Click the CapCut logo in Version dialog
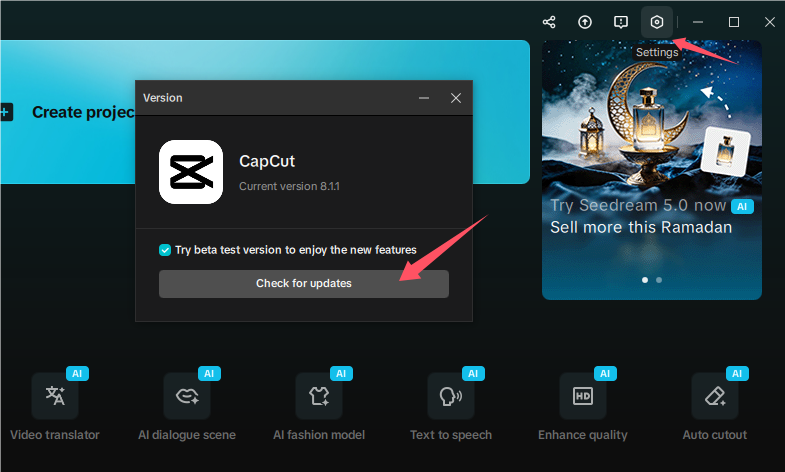The image size is (785, 472). pyautogui.click(x=191, y=172)
